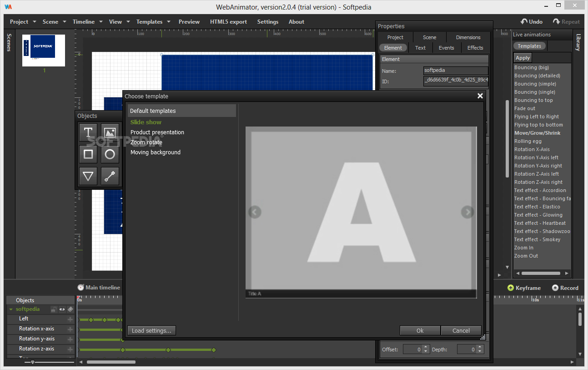Open the Project tab in Properties
This screenshot has height=370, width=588.
pyautogui.click(x=395, y=37)
